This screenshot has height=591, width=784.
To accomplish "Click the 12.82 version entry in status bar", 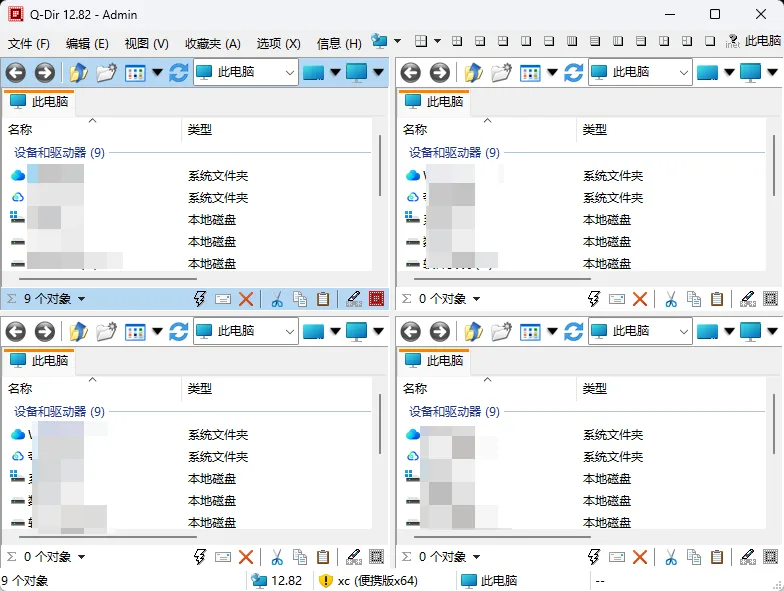I will click(x=276, y=580).
